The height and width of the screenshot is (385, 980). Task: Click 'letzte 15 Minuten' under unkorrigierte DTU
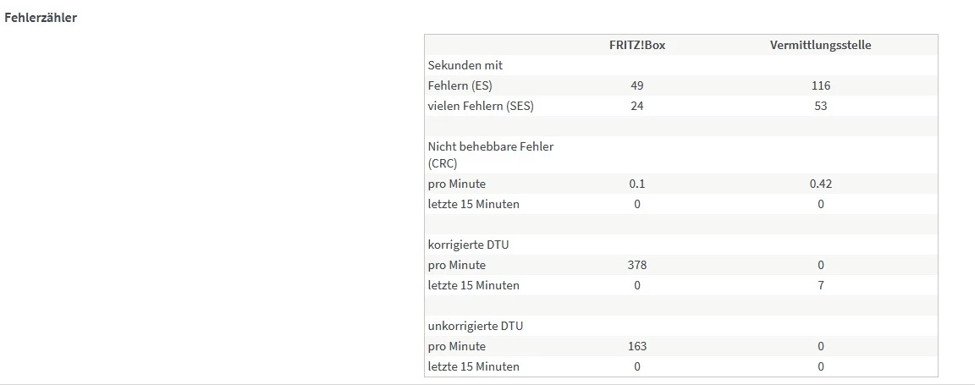click(x=474, y=366)
